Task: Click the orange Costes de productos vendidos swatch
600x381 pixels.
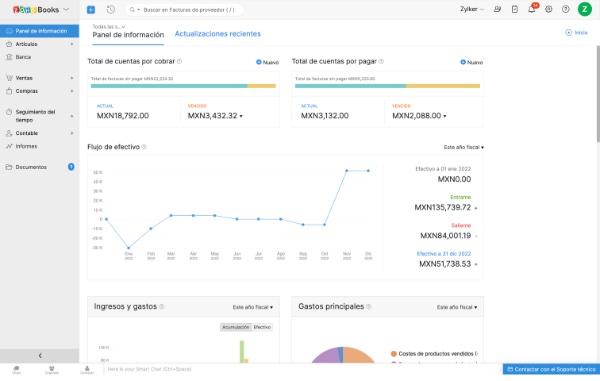Action: tap(393, 354)
